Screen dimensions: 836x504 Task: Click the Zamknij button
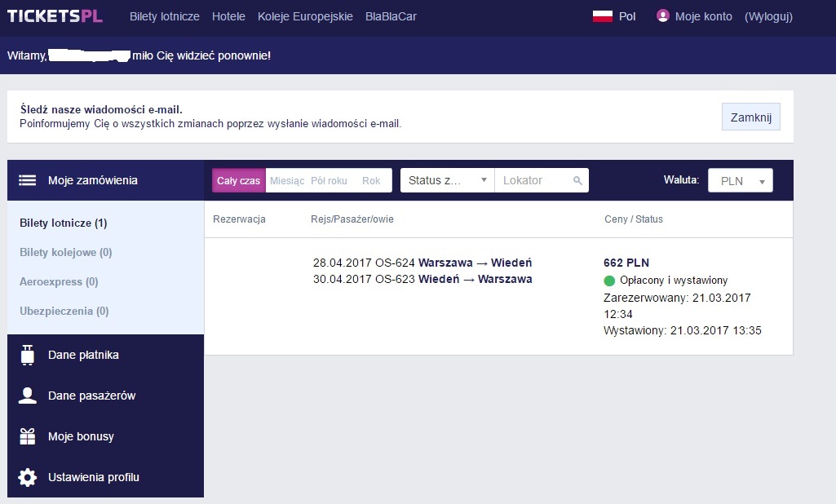point(750,117)
